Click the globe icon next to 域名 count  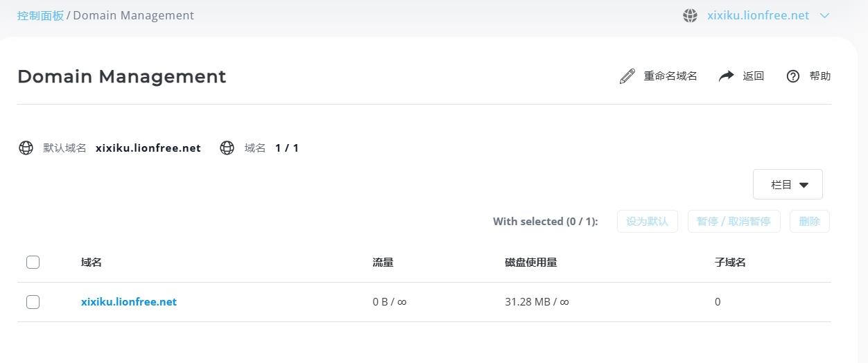pos(227,148)
